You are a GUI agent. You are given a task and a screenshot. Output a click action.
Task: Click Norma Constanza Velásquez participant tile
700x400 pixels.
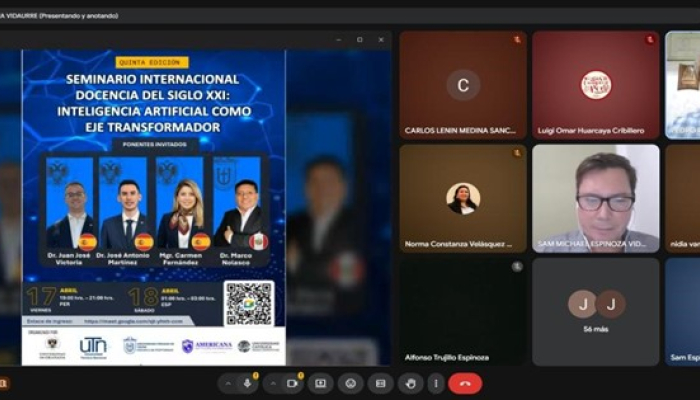pyautogui.click(x=462, y=198)
